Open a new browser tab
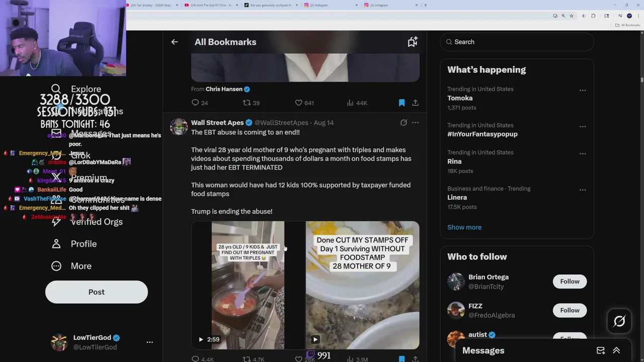The width and height of the screenshot is (644, 362). tap(426, 5)
